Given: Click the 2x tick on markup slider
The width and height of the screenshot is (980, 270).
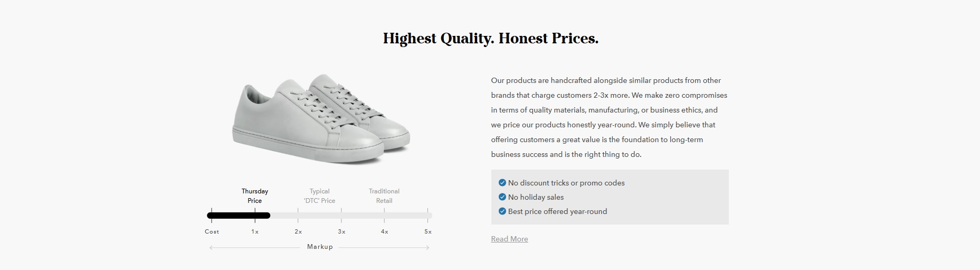Looking at the screenshot, I should (298, 216).
